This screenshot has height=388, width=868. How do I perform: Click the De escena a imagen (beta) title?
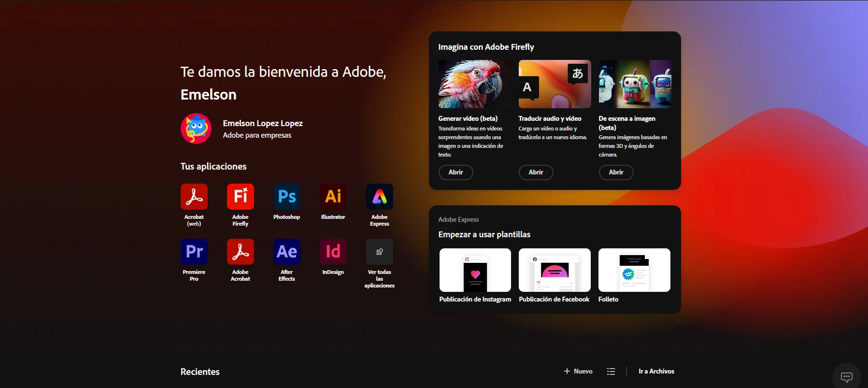pyautogui.click(x=627, y=123)
